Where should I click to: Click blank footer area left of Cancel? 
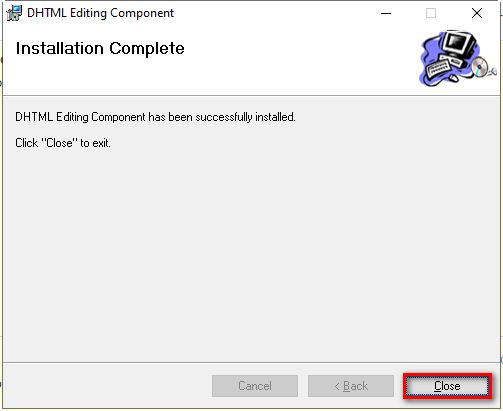[x=107, y=386]
